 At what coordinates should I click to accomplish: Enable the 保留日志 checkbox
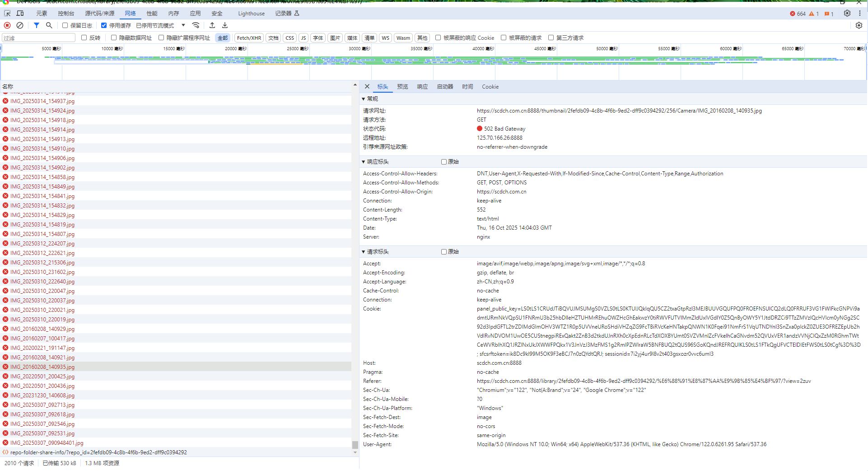(65, 26)
